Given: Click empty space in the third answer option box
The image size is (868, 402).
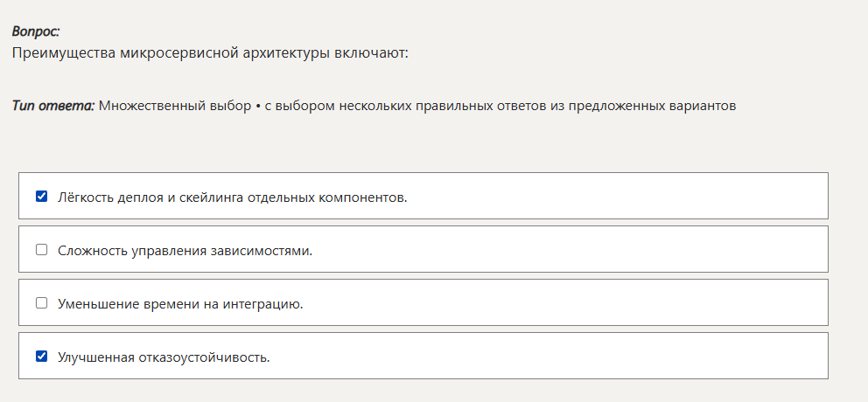Looking at the screenshot, I should pos(569,303).
